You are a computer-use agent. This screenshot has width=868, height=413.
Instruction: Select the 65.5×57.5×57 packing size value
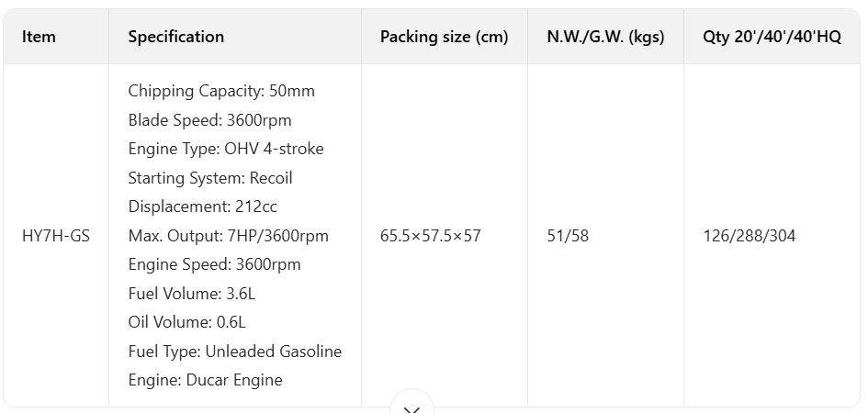tap(430, 236)
